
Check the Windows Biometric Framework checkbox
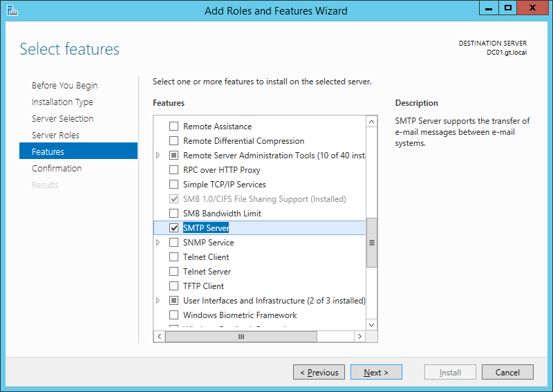(174, 315)
